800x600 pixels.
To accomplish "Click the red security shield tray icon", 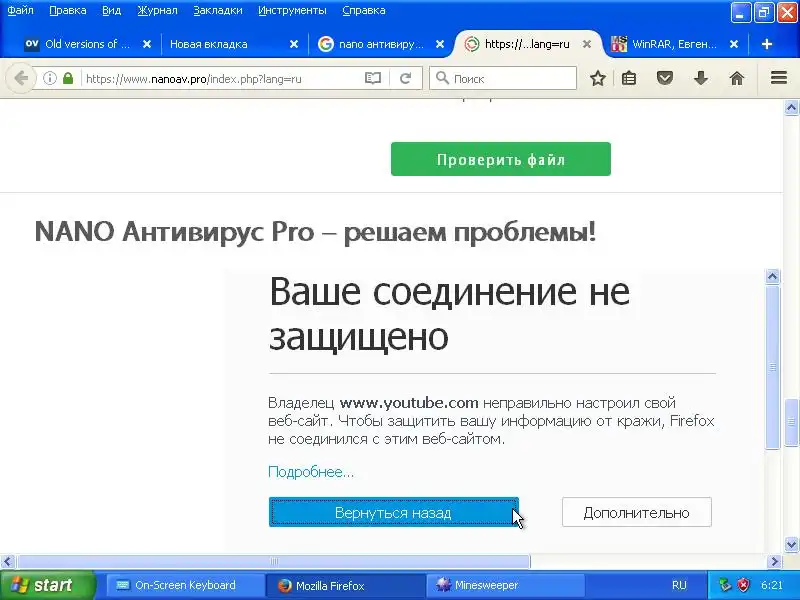I will tap(744, 585).
